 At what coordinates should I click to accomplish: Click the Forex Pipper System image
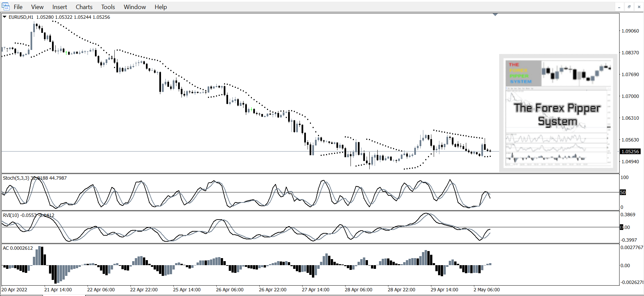(x=558, y=113)
